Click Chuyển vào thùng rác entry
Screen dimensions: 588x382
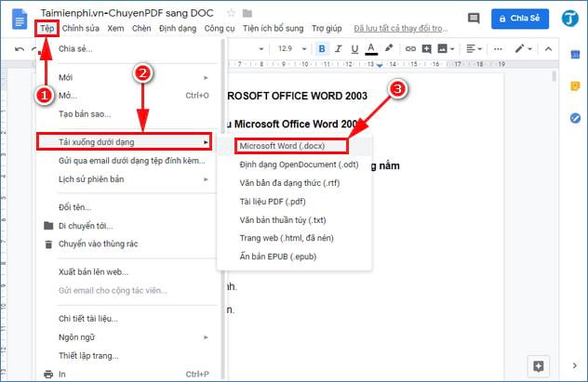127,244
